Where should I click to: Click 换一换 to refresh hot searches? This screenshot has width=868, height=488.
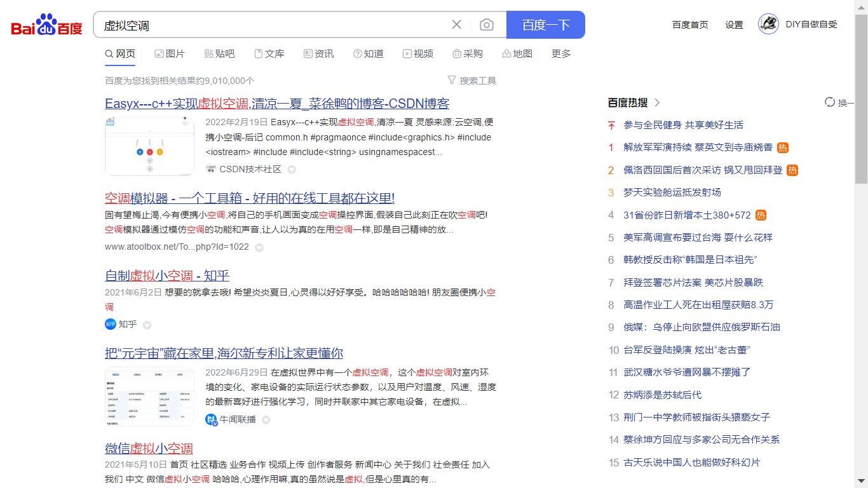coord(846,102)
